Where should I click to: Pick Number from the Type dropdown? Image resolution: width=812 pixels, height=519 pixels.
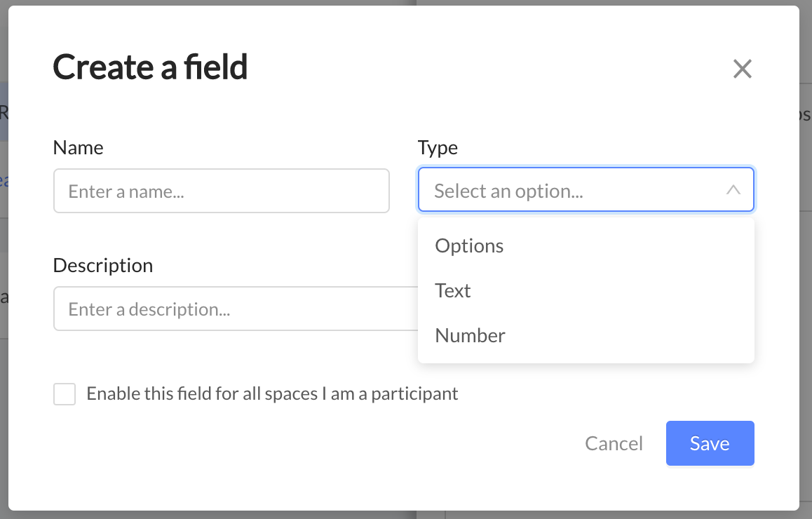pyautogui.click(x=470, y=336)
